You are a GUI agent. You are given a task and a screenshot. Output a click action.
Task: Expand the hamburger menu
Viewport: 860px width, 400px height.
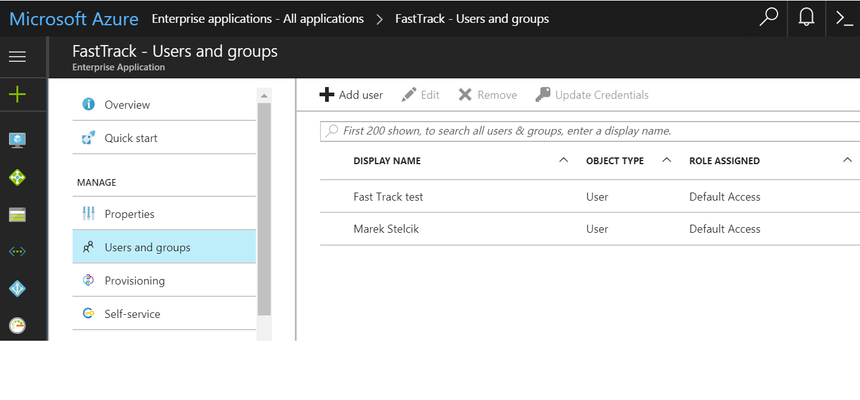18,56
